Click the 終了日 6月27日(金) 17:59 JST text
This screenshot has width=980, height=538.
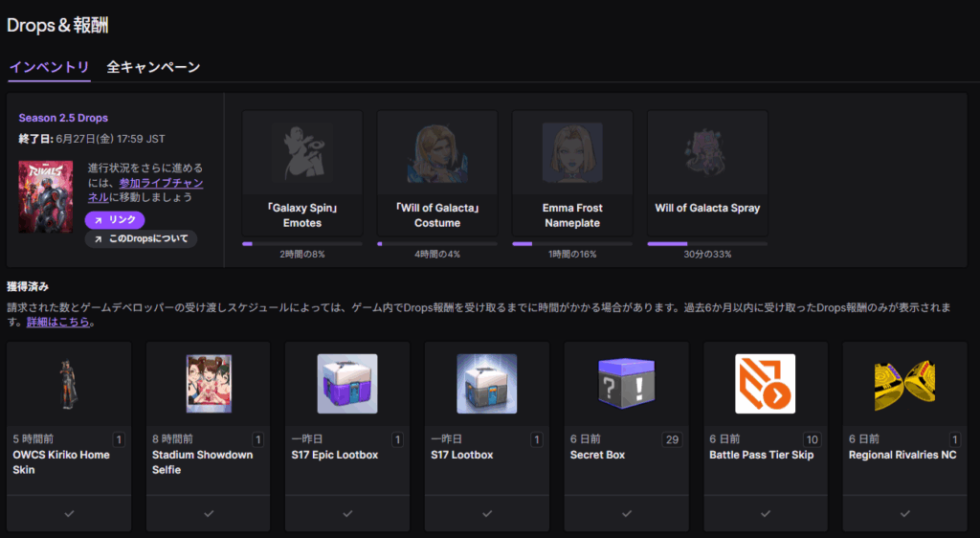pyautogui.click(x=92, y=139)
